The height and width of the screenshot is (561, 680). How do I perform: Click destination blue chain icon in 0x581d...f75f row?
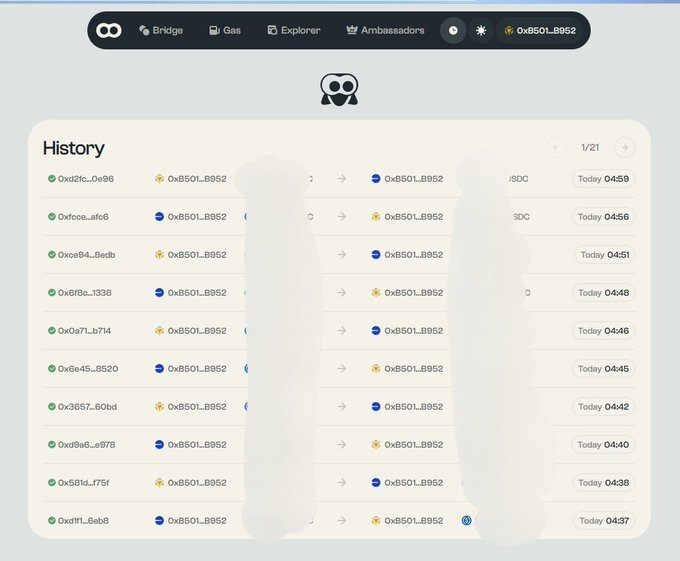[376, 483]
